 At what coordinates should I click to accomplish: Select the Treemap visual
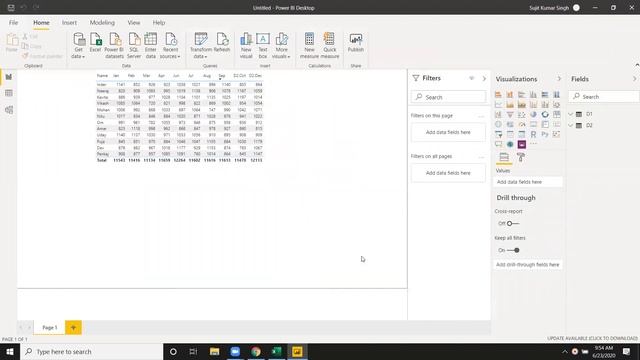tap(557, 114)
